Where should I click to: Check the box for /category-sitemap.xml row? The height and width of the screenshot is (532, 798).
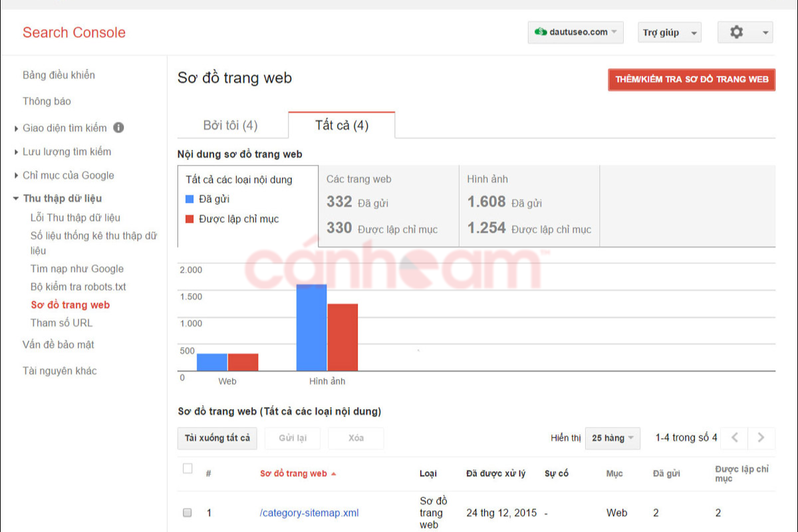[x=188, y=513]
